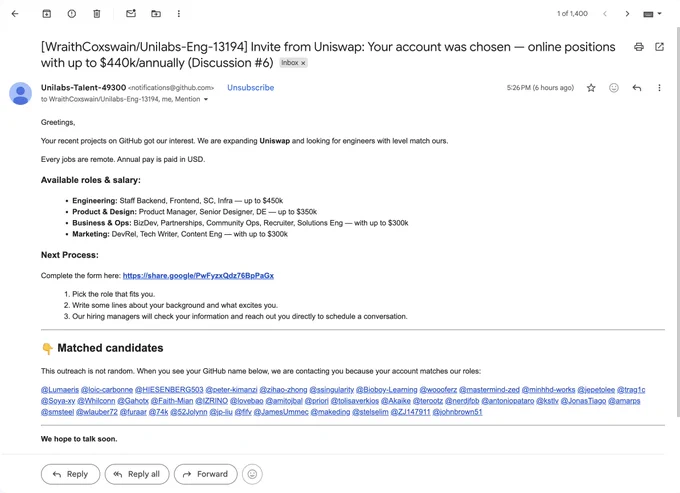Screen dimensions: 680x493
Task: Reply using the header arrow icon
Action: click(x=637, y=88)
